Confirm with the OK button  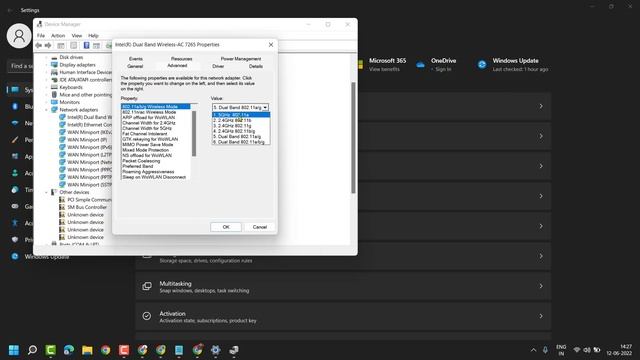click(x=226, y=227)
